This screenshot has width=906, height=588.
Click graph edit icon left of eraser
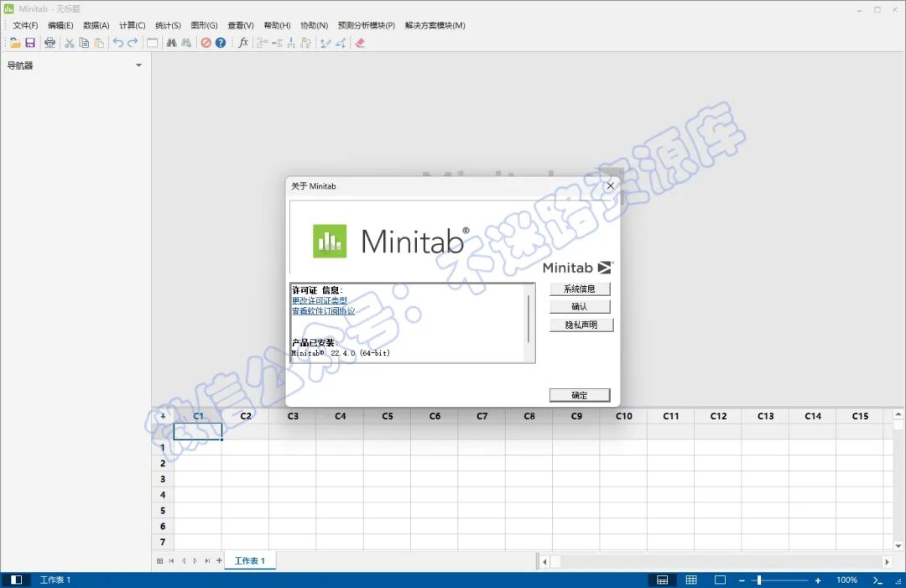tap(341, 43)
